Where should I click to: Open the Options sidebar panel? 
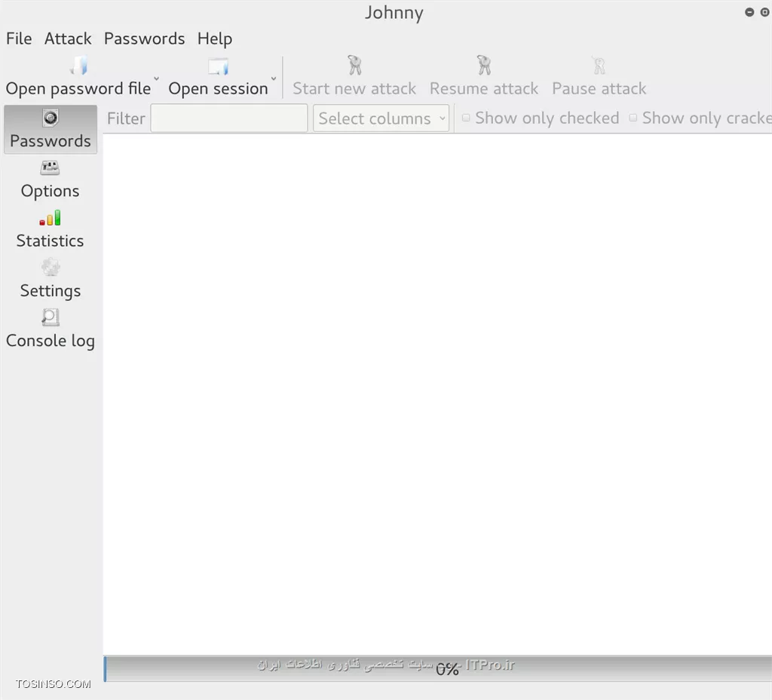coord(51,180)
